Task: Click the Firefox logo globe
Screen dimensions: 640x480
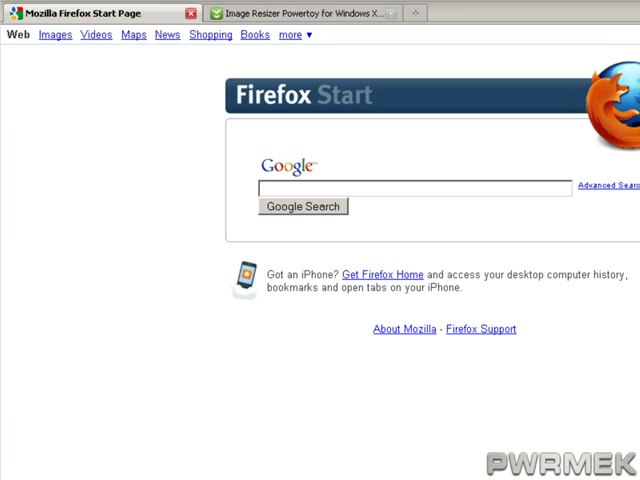Action: [614, 105]
